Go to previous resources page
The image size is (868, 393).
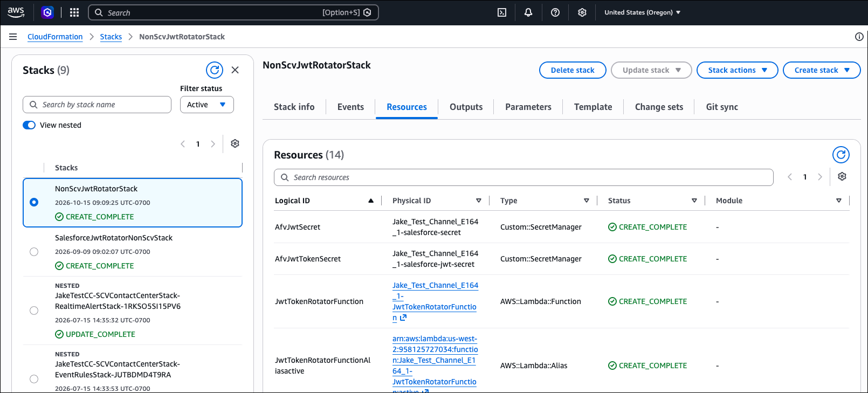[x=790, y=177]
